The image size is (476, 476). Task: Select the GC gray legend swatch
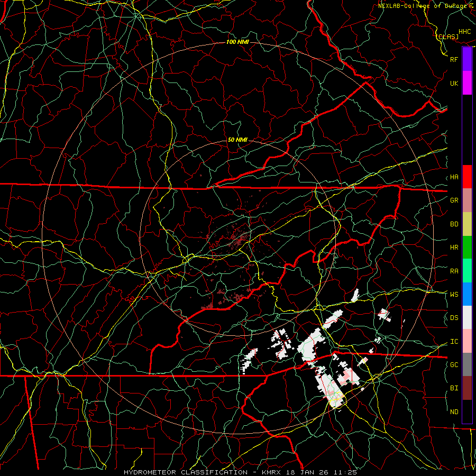pos(467,364)
